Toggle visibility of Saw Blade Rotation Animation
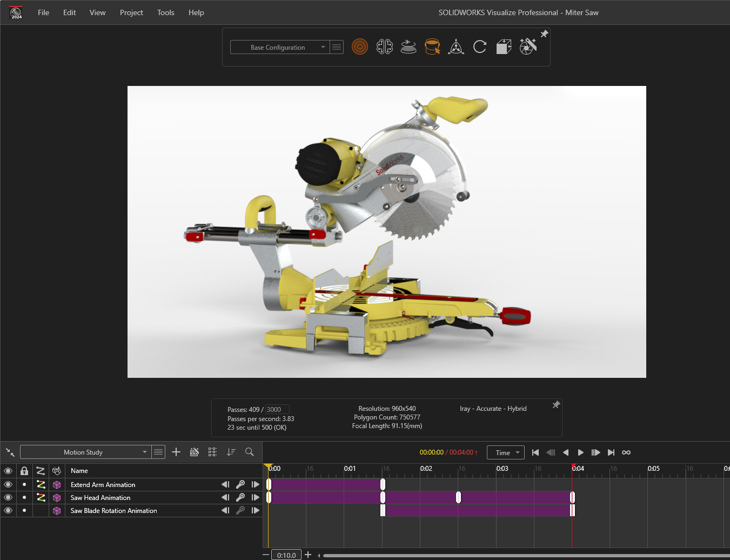Screen dimensions: 730x560 point(8,510)
